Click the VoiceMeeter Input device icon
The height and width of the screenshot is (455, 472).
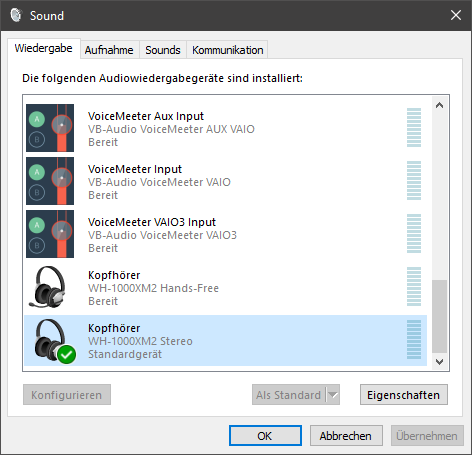[50, 181]
